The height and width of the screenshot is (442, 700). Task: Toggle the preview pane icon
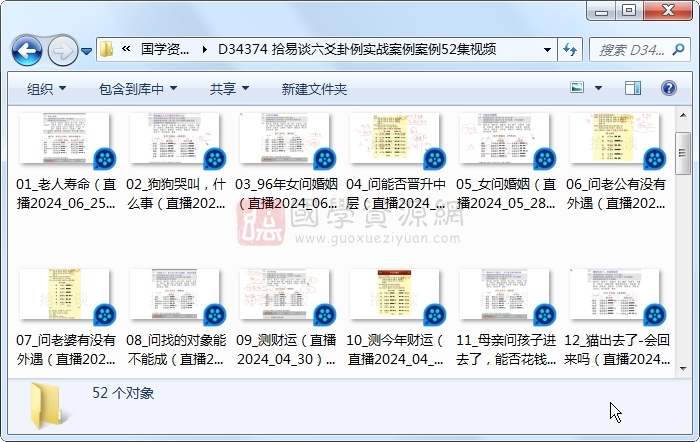pos(633,88)
